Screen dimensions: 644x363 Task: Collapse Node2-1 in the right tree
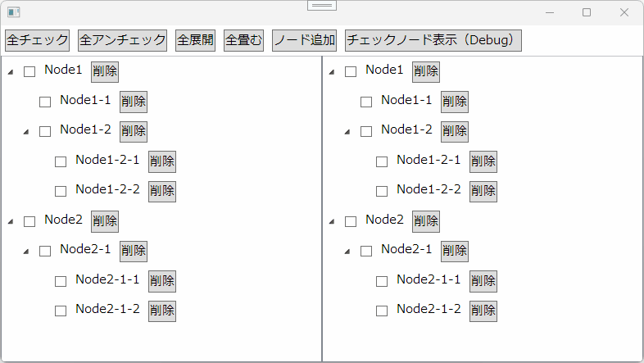pyautogui.click(x=347, y=252)
